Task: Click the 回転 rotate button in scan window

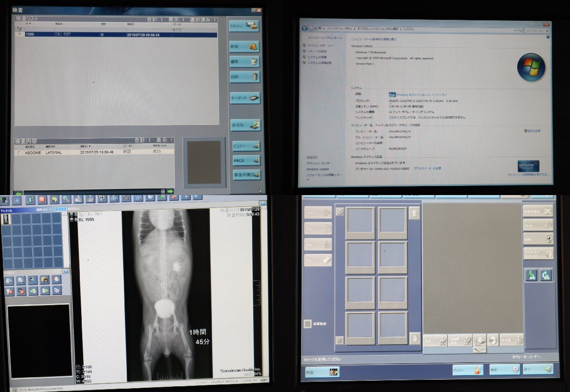Action: [538, 238]
